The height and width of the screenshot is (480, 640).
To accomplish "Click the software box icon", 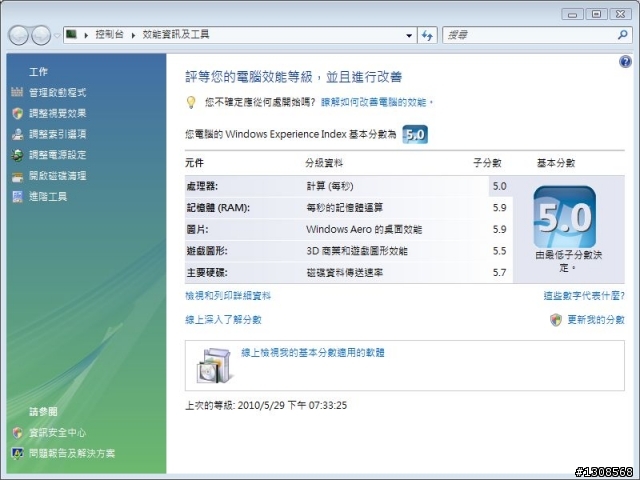I will pyautogui.click(x=215, y=366).
